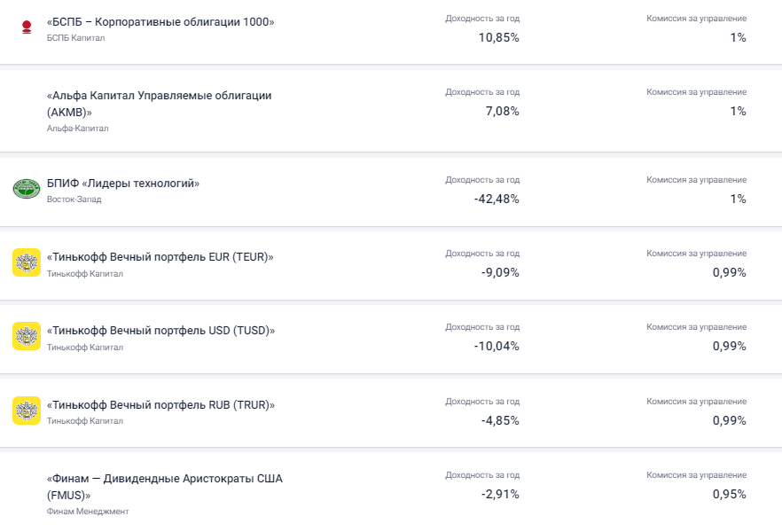This screenshot has height=532, width=782.
Task: Click the Восток-Запад green oval logo
Action: [27, 189]
